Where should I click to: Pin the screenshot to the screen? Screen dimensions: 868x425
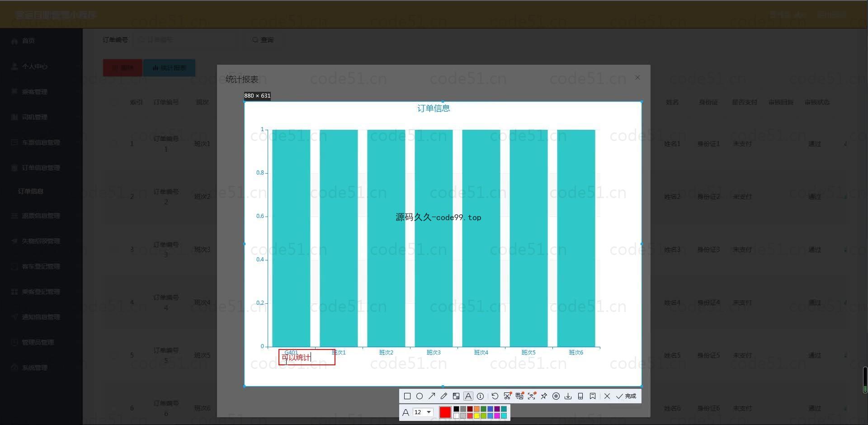coord(544,396)
